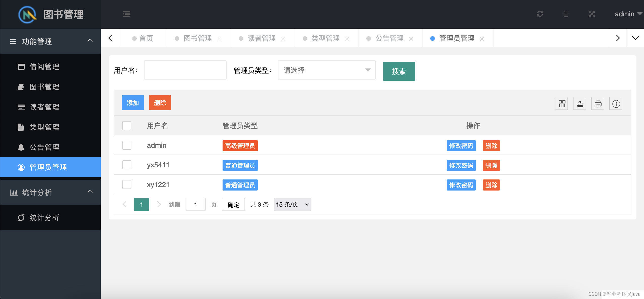Viewport: 644px width, 299px height.
Task: Click the trash bin icon in header
Action: pos(566,14)
